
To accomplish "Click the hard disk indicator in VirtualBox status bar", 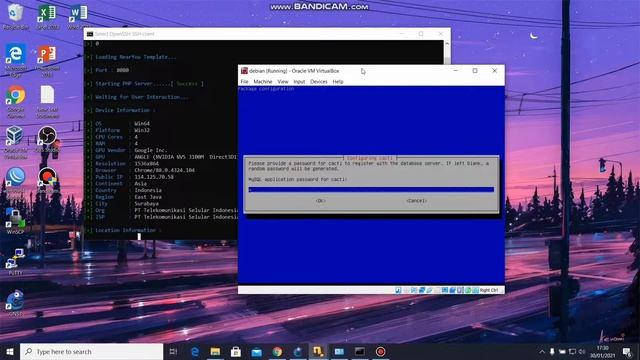I will pyautogui.click(x=398, y=290).
